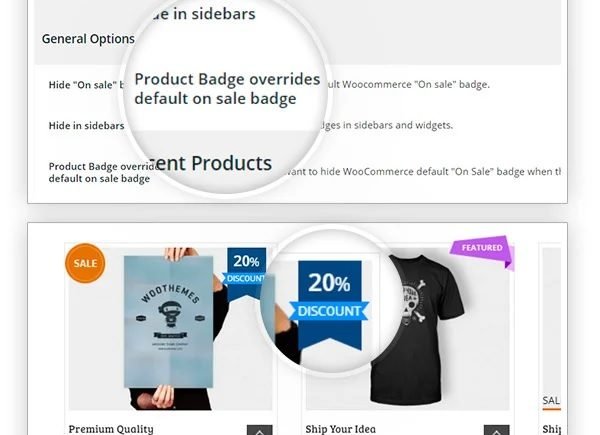600x435 pixels.
Task: Select the small Product Badge overrides default label
Action: (x=101, y=173)
